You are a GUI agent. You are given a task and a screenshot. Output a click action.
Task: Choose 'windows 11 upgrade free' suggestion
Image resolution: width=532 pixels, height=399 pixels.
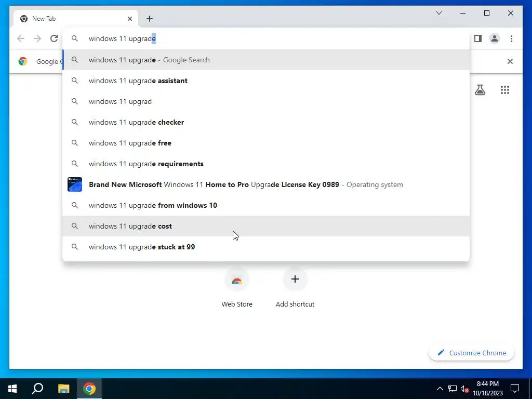(266, 143)
